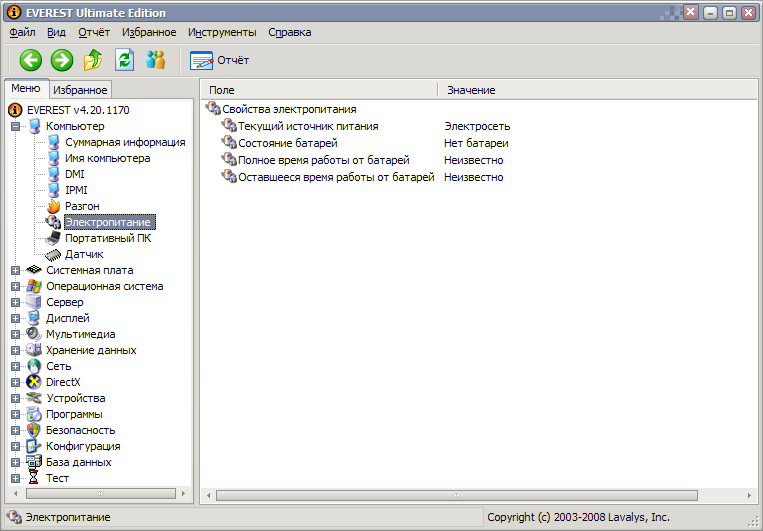This screenshot has height=531, width=763.
Task: Collapse the Компьютер tree node
Action: [16, 126]
